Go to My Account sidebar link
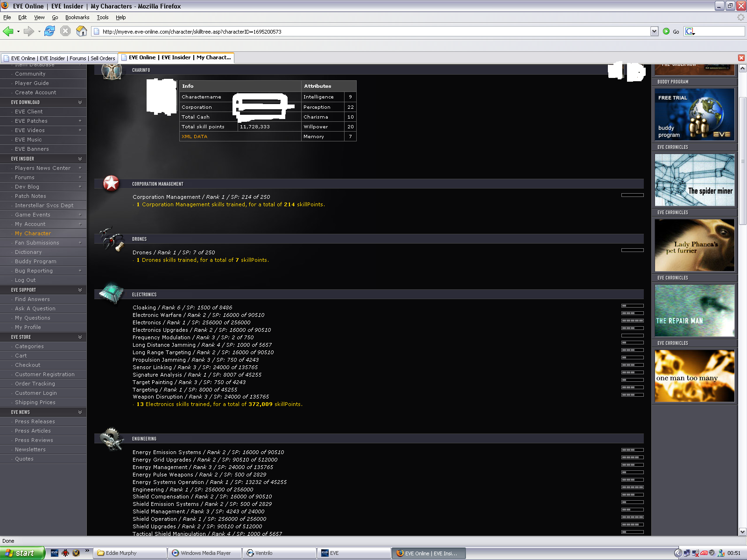Viewport: 747px width, 560px height. (30, 224)
